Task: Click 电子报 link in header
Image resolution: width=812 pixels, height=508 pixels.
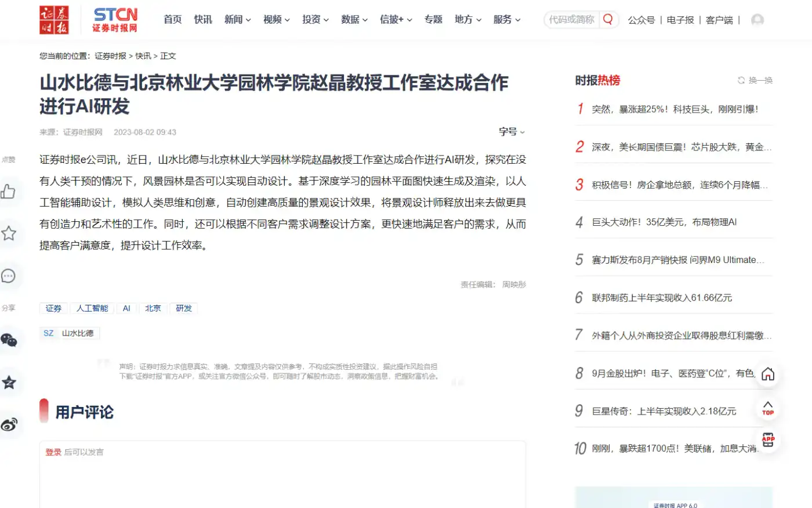Action: pyautogui.click(x=680, y=20)
